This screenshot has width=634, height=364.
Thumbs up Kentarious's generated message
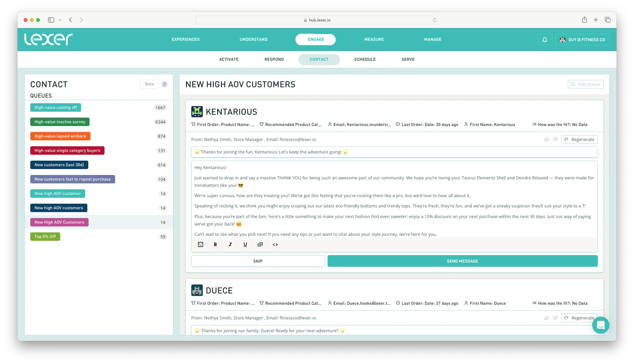tap(547, 139)
